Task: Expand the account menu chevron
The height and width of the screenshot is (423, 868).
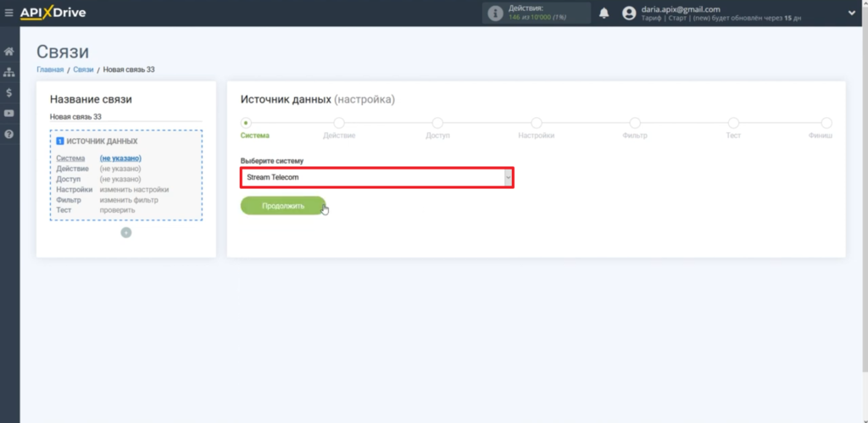Action: tap(851, 13)
